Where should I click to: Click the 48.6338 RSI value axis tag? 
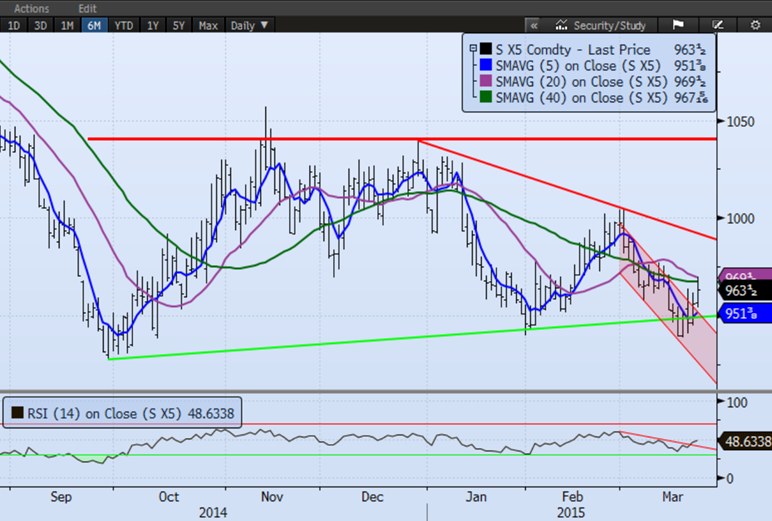[744, 441]
